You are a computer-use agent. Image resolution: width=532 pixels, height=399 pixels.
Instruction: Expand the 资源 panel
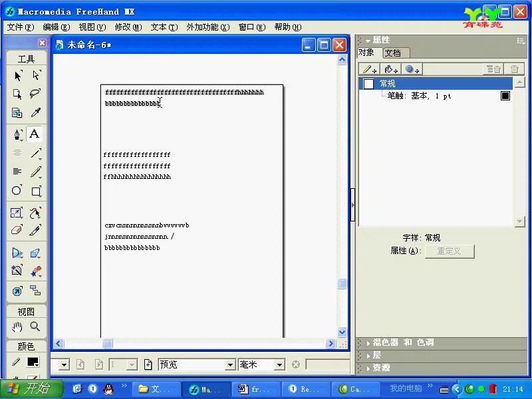[368, 368]
